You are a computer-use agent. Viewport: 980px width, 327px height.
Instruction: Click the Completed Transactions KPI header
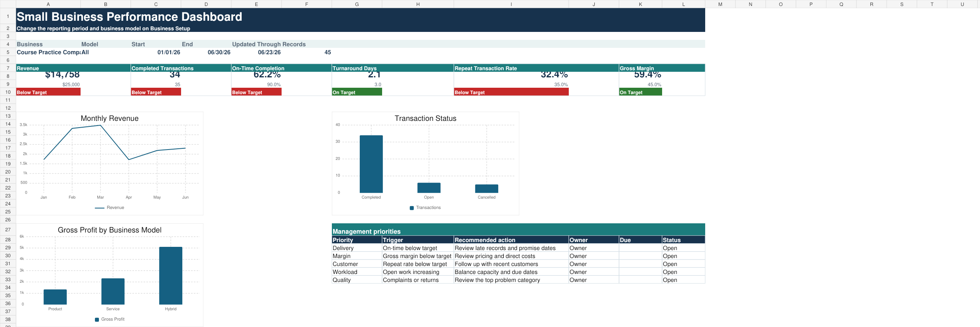tap(181, 68)
